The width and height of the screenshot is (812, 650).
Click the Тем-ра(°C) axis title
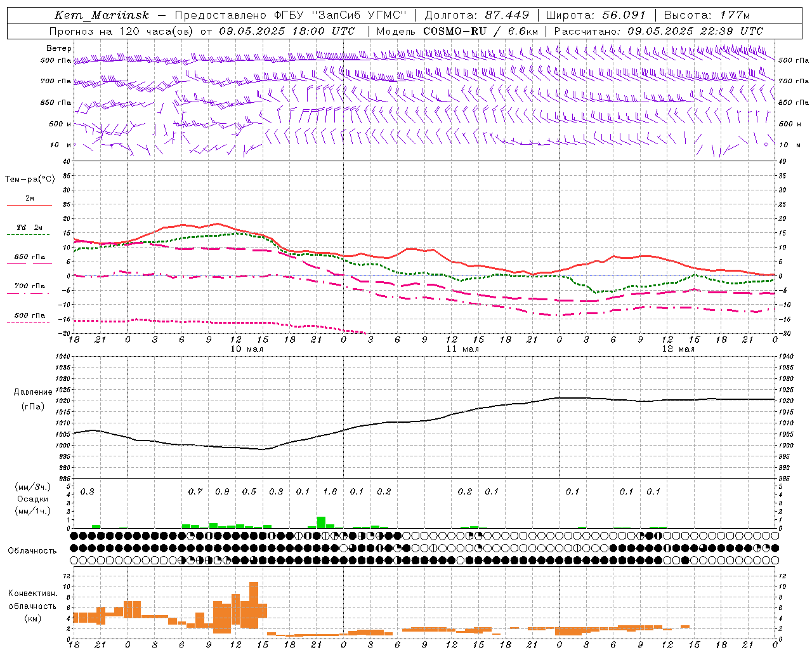[x=30, y=180]
